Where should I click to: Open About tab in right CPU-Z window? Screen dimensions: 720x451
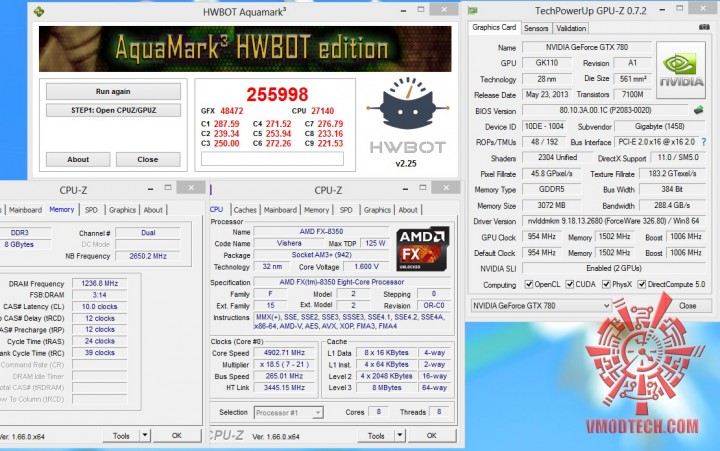coord(408,210)
